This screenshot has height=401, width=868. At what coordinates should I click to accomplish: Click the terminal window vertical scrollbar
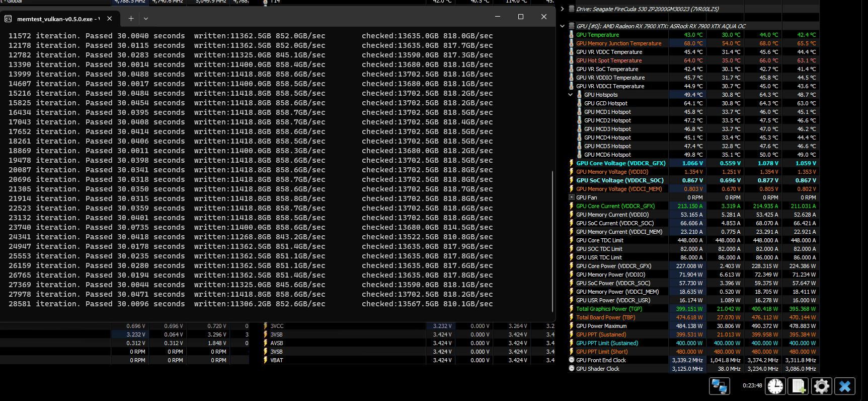click(553, 242)
